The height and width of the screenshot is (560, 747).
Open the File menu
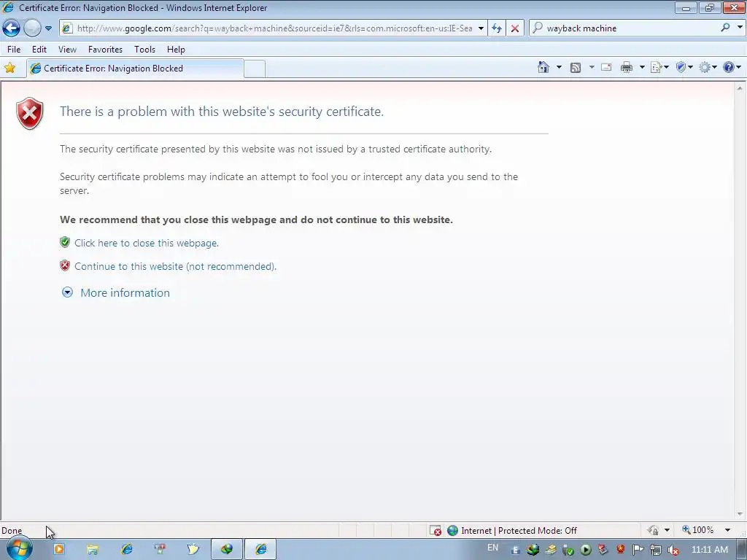point(14,50)
